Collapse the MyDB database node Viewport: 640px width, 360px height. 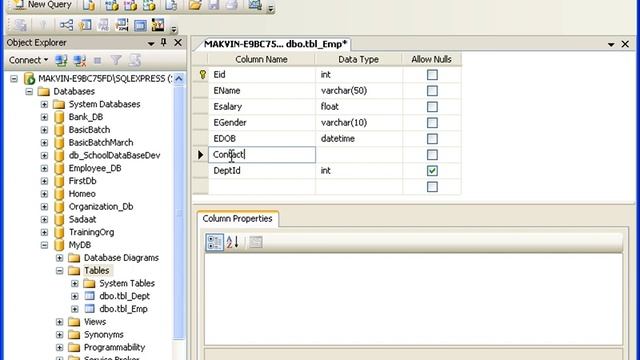click(44, 245)
